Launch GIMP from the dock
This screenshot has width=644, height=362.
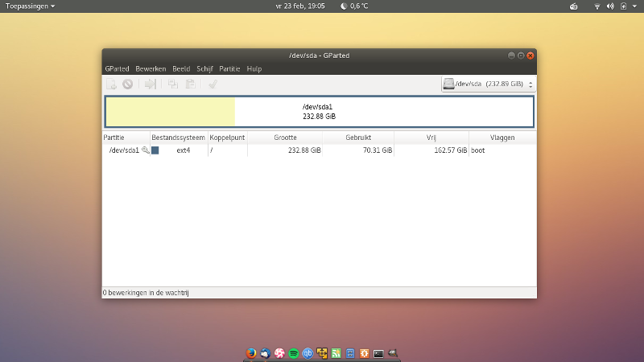pyautogui.click(x=393, y=353)
